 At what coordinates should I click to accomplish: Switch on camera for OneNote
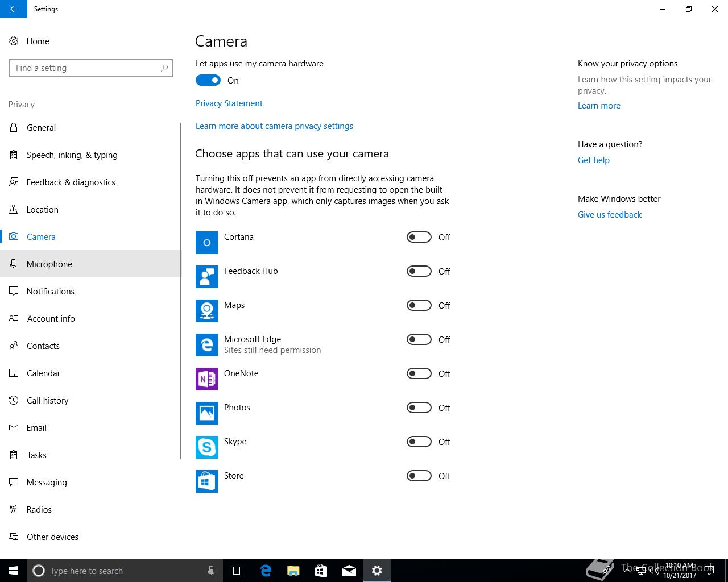pos(419,373)
